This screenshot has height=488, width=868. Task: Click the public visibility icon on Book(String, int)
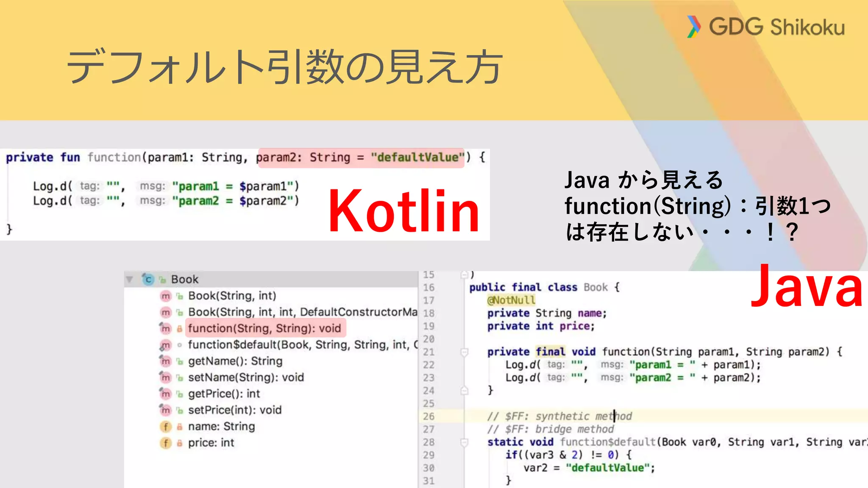[x=180, y=297]
